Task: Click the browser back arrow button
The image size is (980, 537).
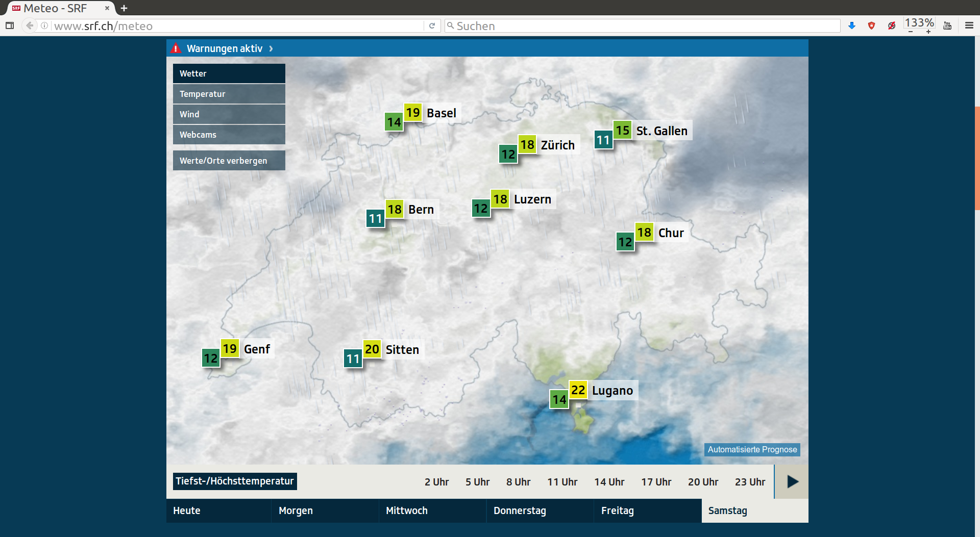Action: tap(30, 25)
